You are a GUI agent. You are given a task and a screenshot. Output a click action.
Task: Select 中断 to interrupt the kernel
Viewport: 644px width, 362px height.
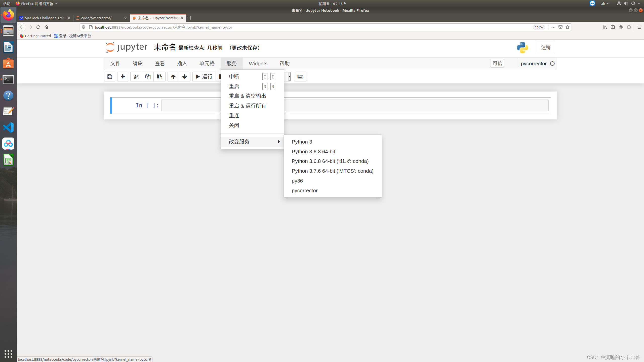point(252,77)
